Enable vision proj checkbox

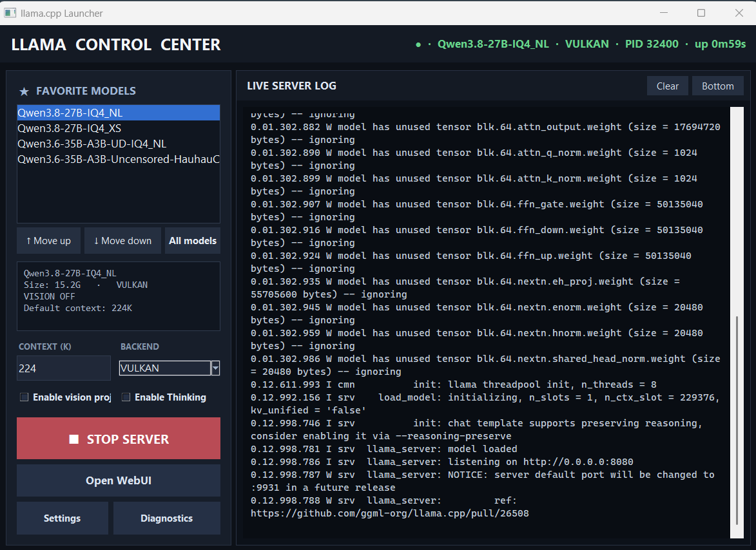tap(24, 397)
